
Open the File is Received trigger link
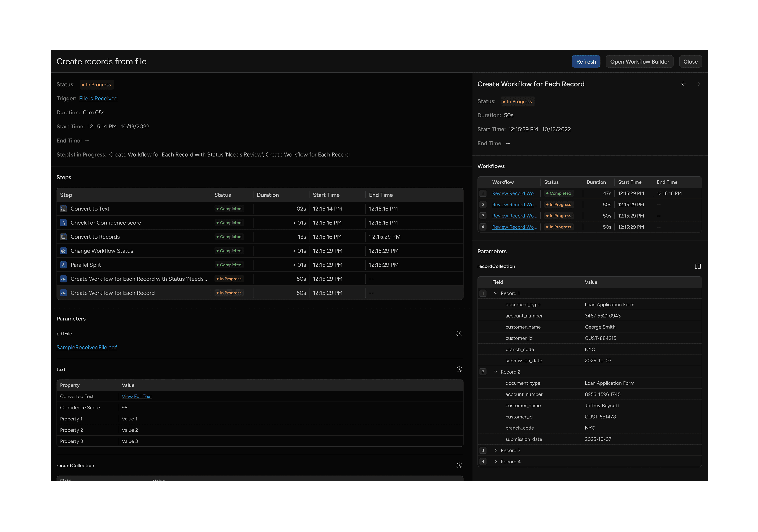coord(98,98)
